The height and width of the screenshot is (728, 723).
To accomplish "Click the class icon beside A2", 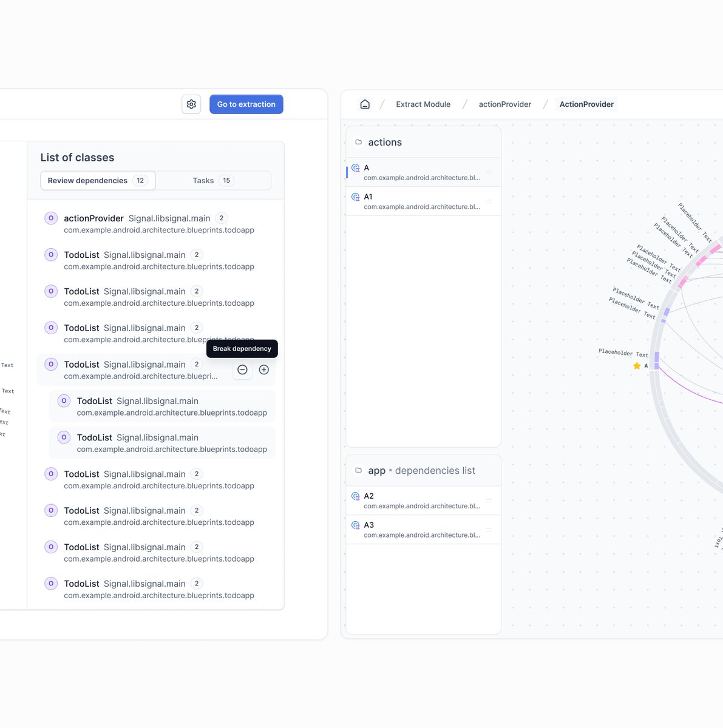I will [355, 496].
